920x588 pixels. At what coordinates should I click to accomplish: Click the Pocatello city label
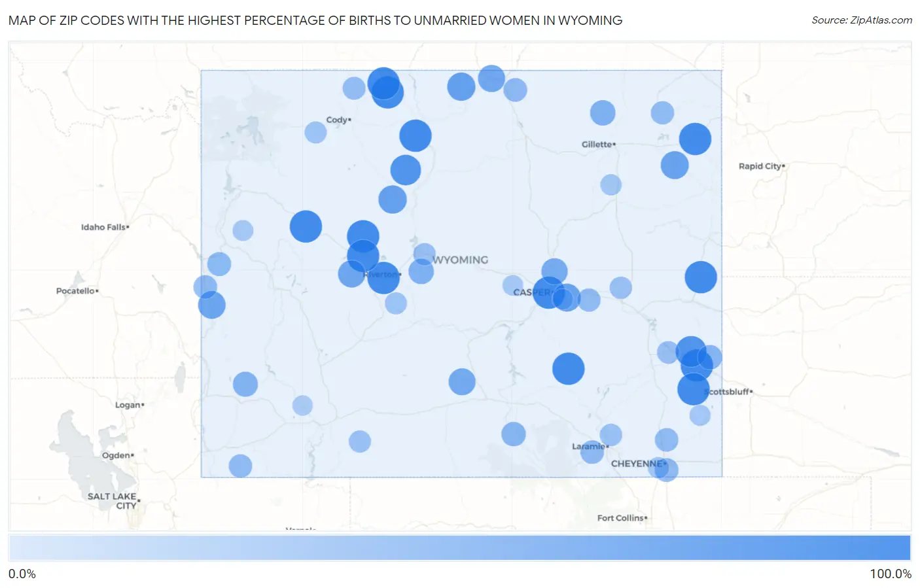(x=77, y=290)
